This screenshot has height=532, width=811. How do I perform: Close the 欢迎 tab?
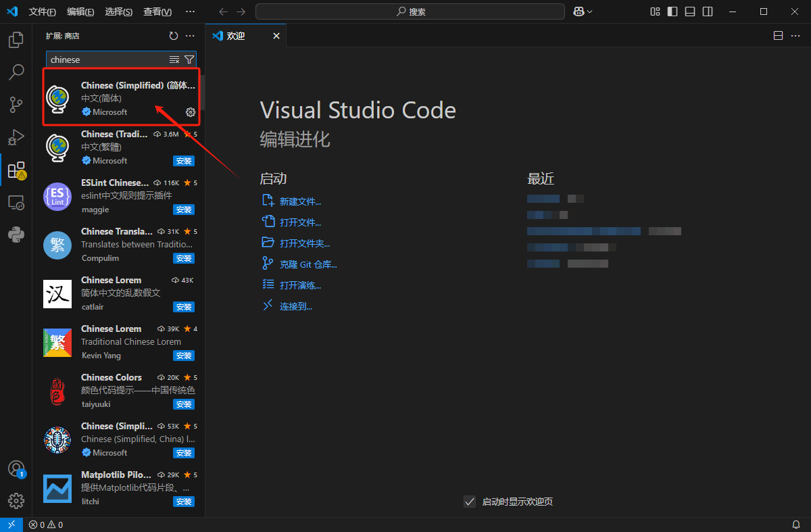click(276, 36)
